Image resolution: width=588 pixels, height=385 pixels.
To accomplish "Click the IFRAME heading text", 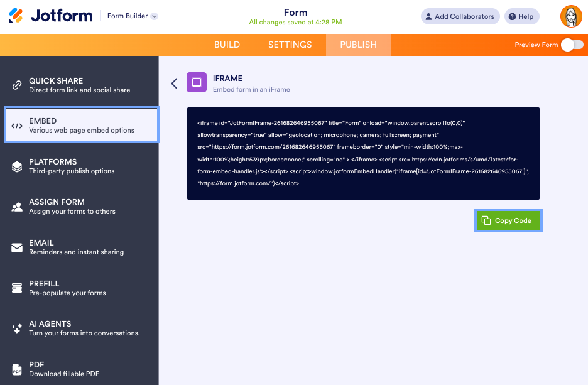I will (227, 79).
